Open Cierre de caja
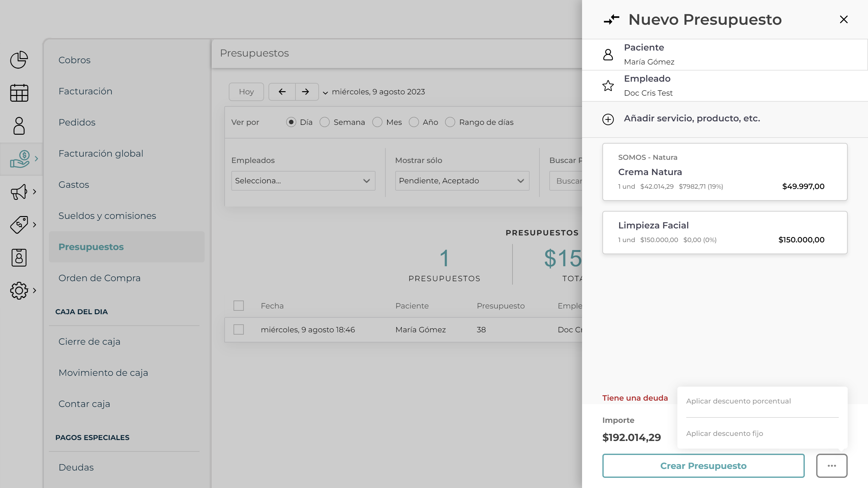Viewport: 868px width, 488px height. pyautogui.click(x=89, y=342)
